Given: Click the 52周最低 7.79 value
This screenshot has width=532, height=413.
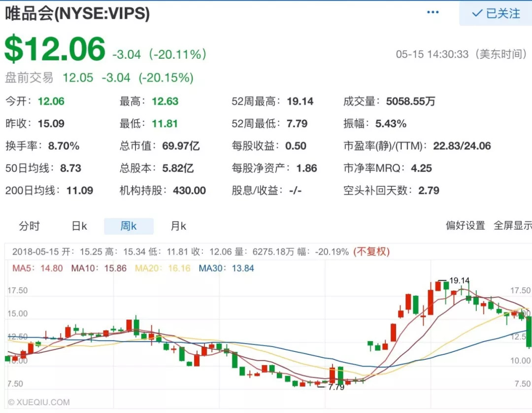Looking at the screenshot, I should click(297, 124).
